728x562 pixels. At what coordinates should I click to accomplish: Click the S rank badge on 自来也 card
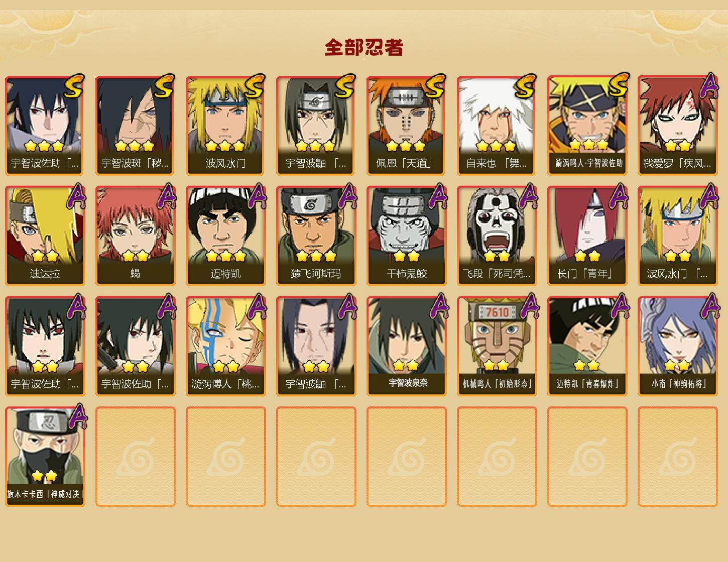[x=525, y=86]
